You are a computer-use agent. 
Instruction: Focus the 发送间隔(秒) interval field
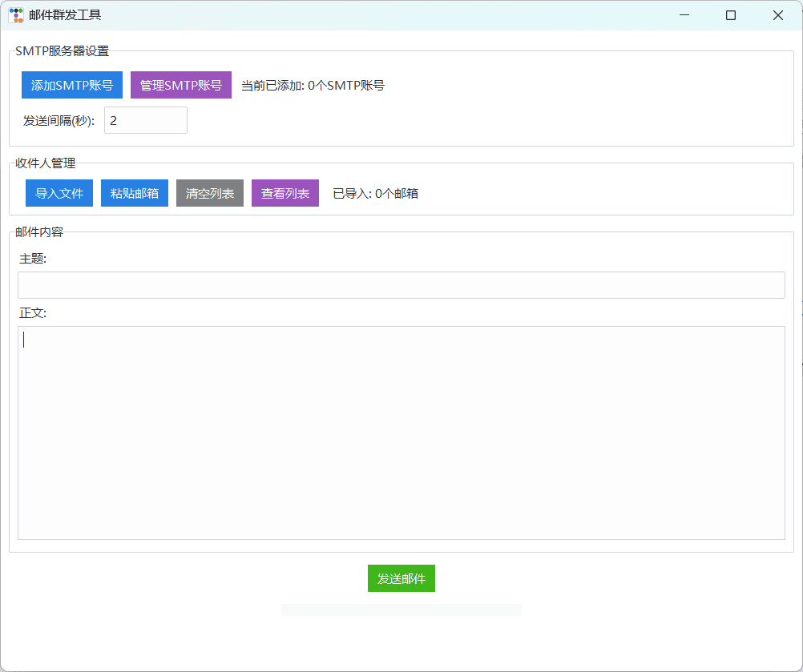coord(145,120)
